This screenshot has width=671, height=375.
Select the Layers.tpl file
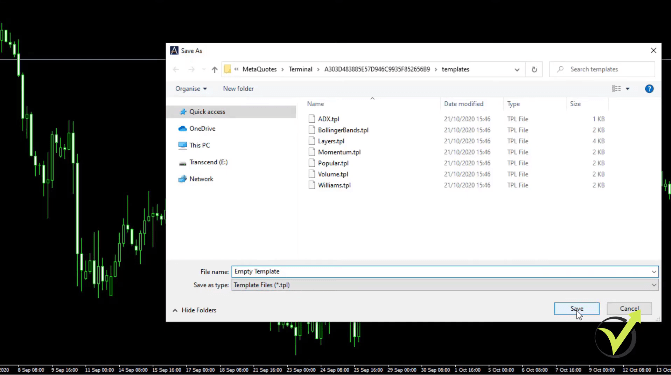click(x=331, y=141)
